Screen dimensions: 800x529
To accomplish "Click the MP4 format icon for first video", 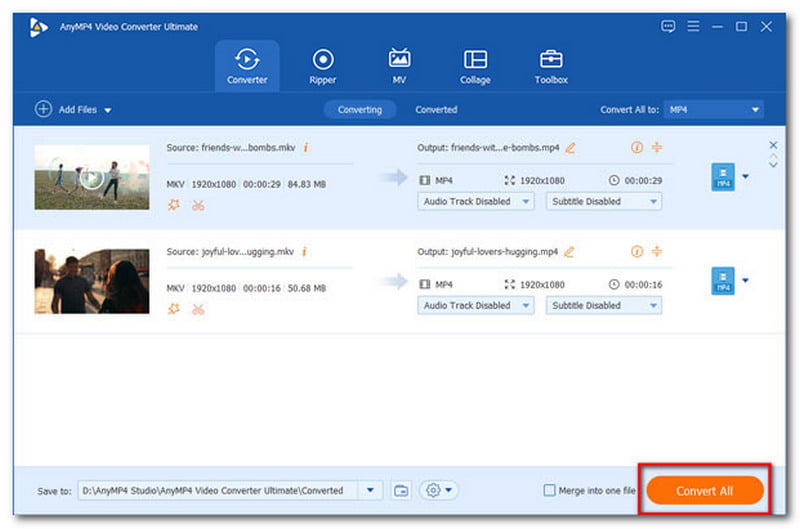I will 722,178.
